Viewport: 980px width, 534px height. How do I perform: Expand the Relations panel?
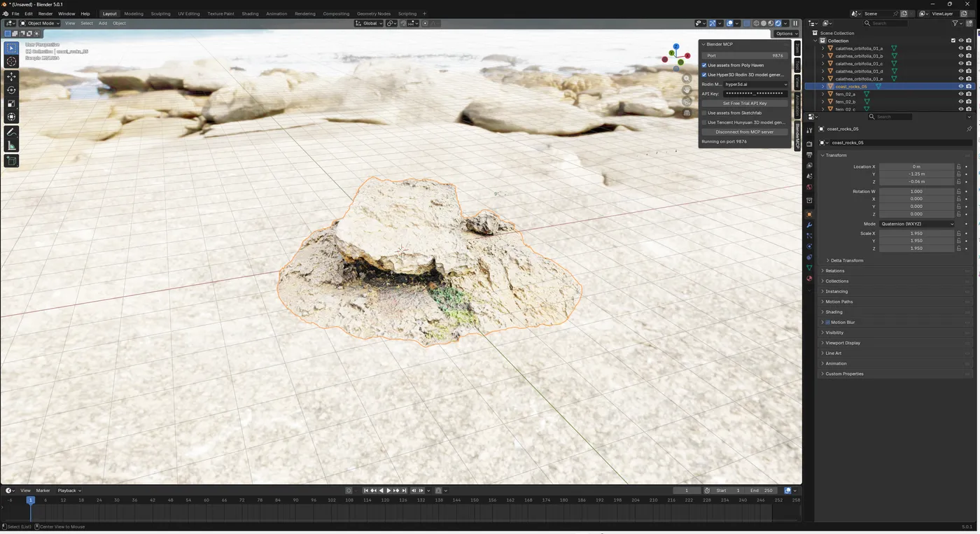pyautogui.click(x=835, y=271)
